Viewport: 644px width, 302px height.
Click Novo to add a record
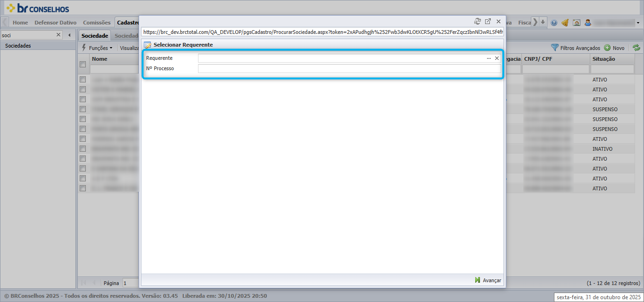pyautogui.click(x=614, y=48)
